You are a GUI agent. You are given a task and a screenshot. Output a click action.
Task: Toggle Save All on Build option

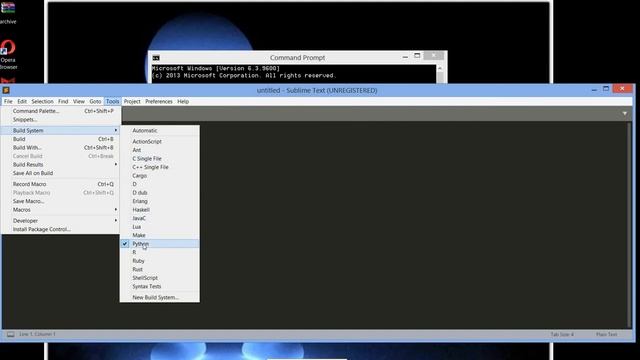coord(61,173)
